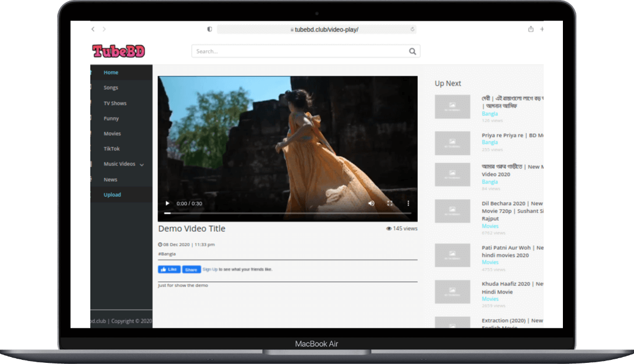Expand the Music Videos submenu chevron
Image resolution: width=634 pixels, height=364 pixels.
(x=142, y=165)
